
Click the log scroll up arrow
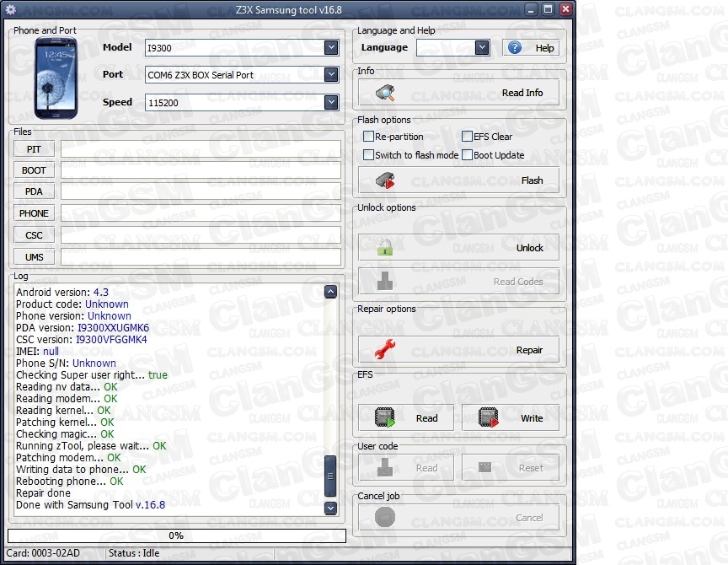(330, 291)
